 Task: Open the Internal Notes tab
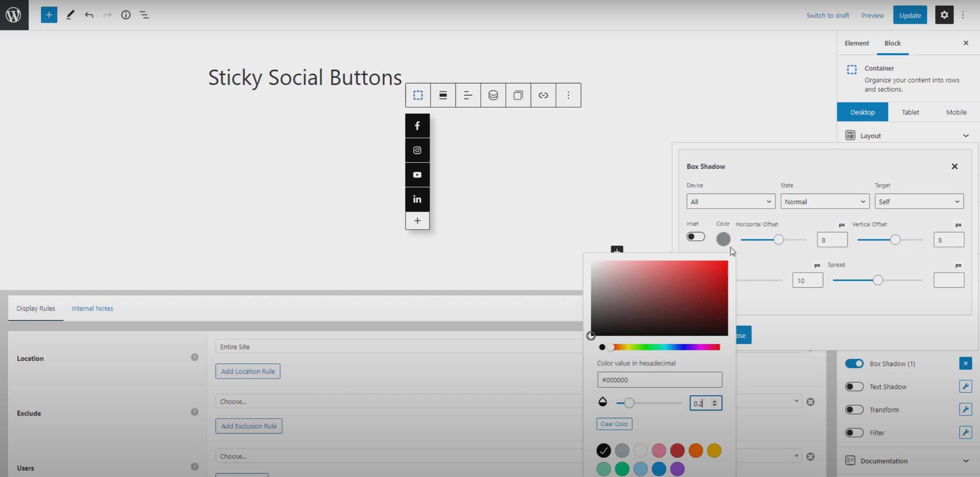pos(92,308)
